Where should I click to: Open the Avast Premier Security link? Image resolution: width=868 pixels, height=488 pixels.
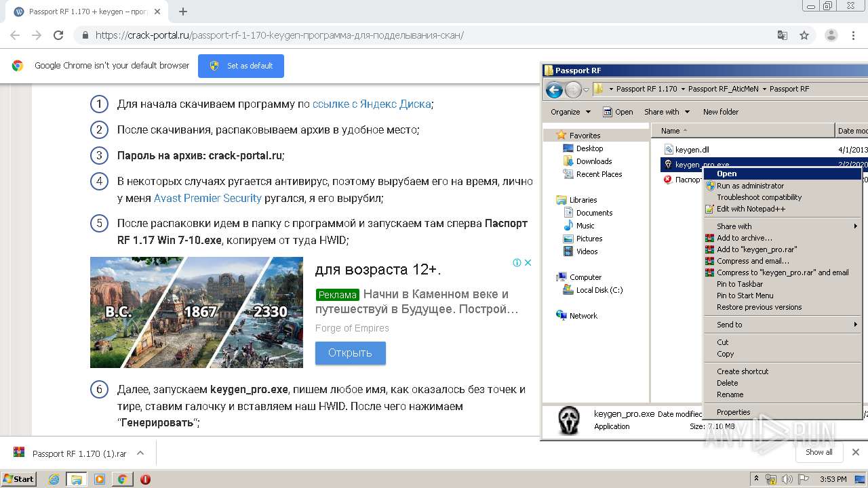click(x=208, y=198)
